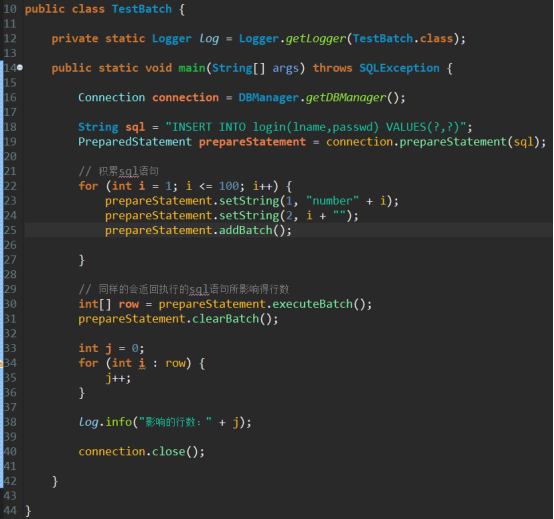Click line number 10 in the gutter
Image resolution: width=554 pixels, height=519 pixels.
click(x=10, y=9)
